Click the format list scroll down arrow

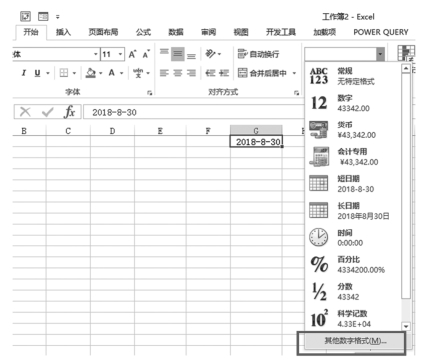tap(406, 326)
